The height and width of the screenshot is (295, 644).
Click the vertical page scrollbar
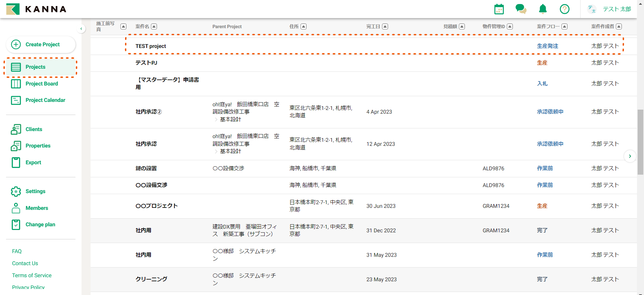click(x=640, y=141)
